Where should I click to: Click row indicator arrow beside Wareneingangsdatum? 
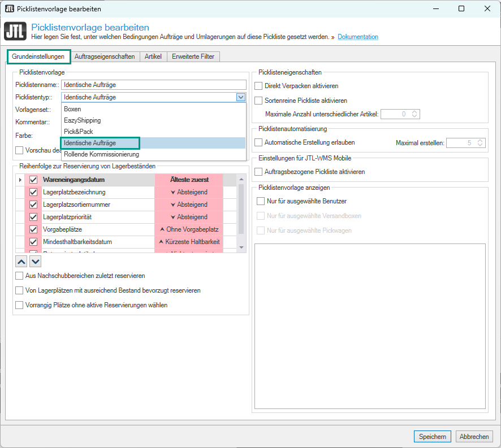point(20,180)
